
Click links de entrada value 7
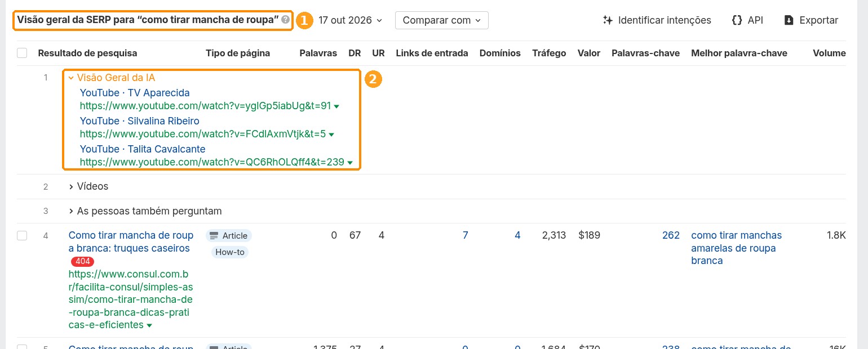465,235
